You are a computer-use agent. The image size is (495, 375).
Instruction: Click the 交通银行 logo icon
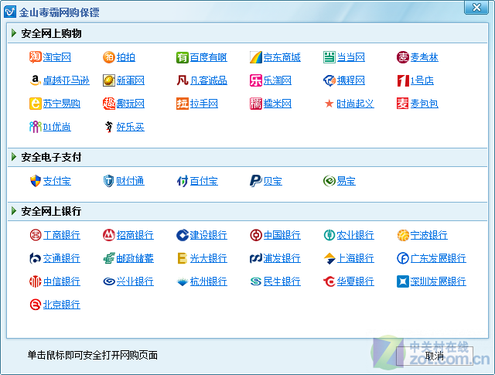coord(35,258)
